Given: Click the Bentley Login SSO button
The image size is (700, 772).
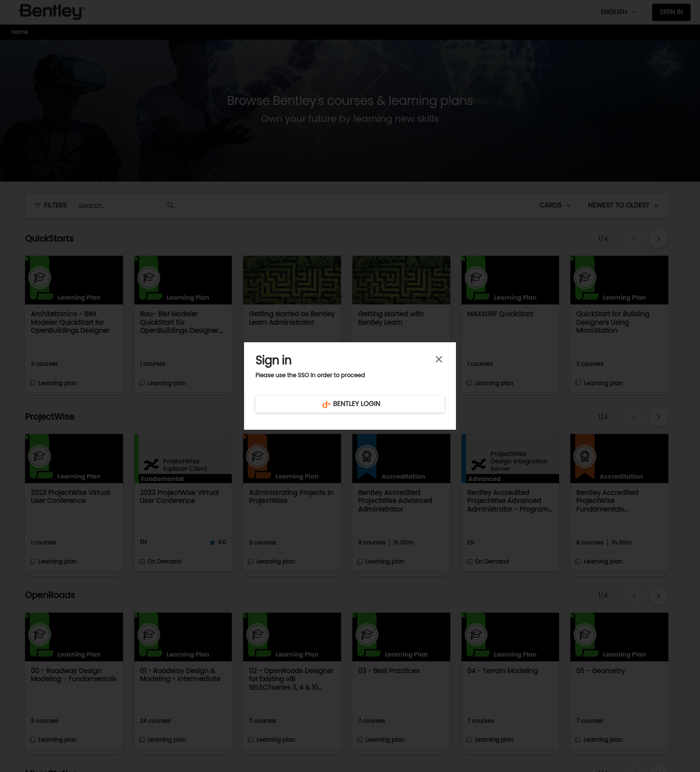Looking at the screenshot, I should (x=350, y=404).
